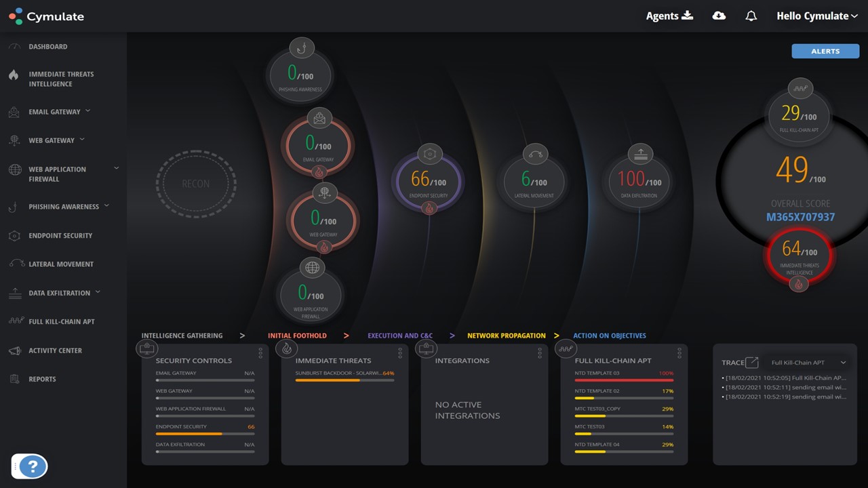Click the Trace pop-out external link icon
Viewport: 868px width, 488px height.
[x=751, y=363]
